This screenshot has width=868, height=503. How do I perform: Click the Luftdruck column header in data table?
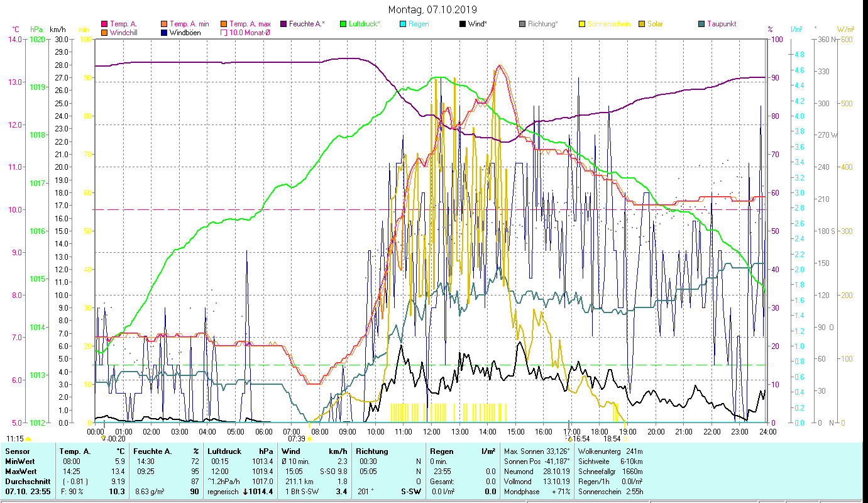pos(224,451)
